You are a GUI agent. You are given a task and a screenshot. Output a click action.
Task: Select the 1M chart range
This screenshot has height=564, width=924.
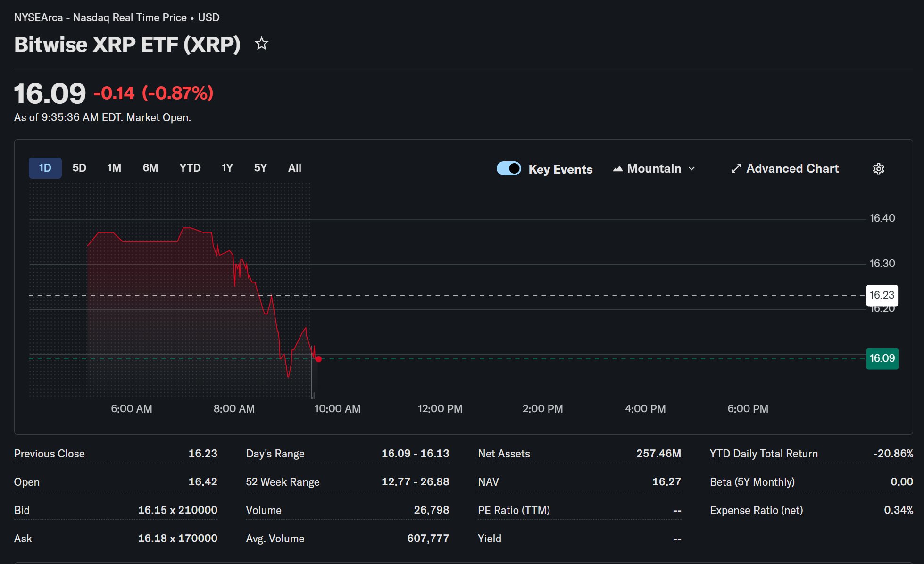pyautogui.click(x=114, y=168)
